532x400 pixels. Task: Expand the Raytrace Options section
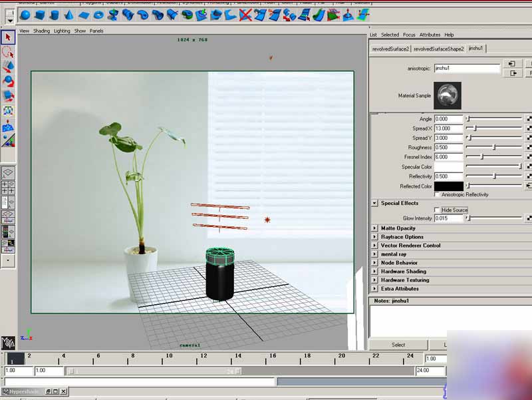(x=374, y=237)
